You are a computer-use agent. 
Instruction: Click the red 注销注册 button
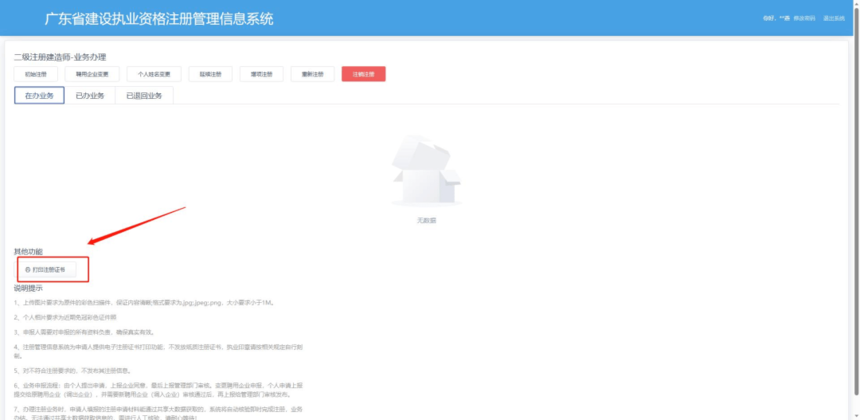pyautogui.click(x=364, y=74)
